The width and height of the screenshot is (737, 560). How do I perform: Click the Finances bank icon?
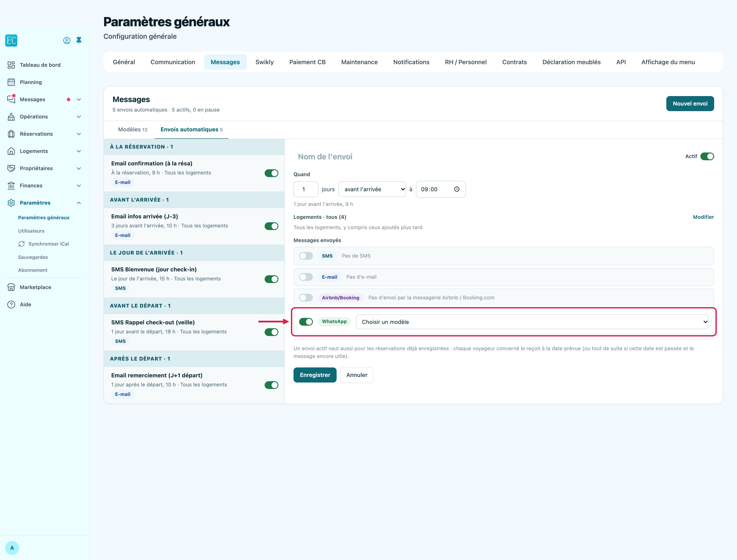pos(11,185)
